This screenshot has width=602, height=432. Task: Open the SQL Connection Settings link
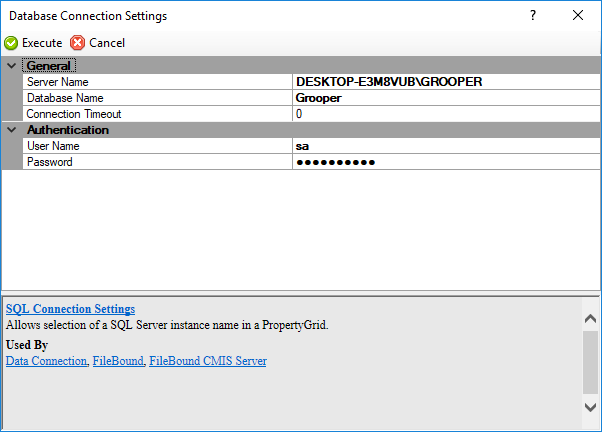(70, 309)
